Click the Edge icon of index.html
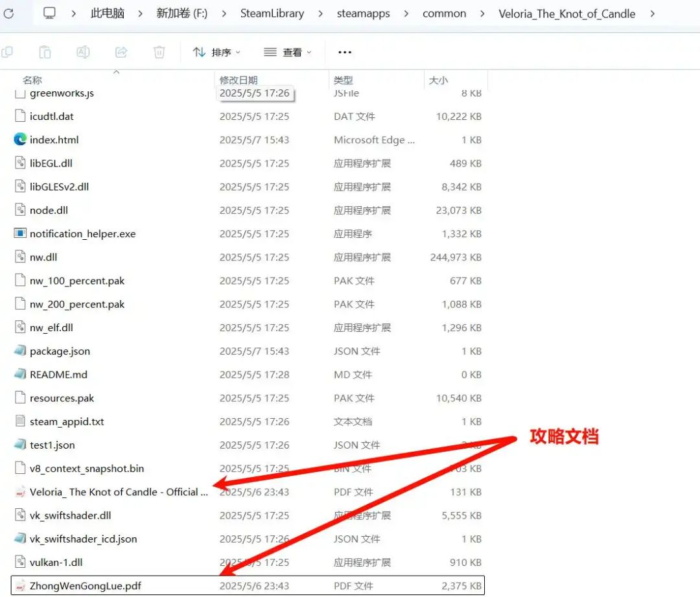 (x=20, y=140)
